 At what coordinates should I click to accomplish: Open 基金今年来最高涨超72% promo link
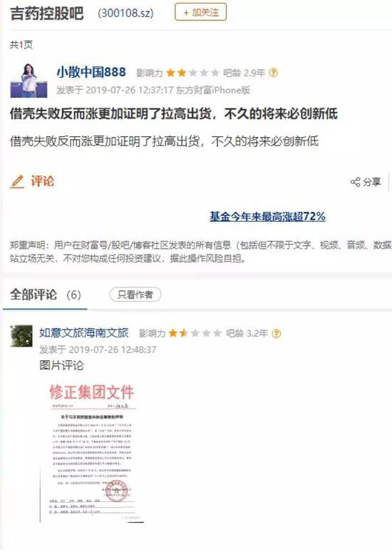tap(267, 216)
